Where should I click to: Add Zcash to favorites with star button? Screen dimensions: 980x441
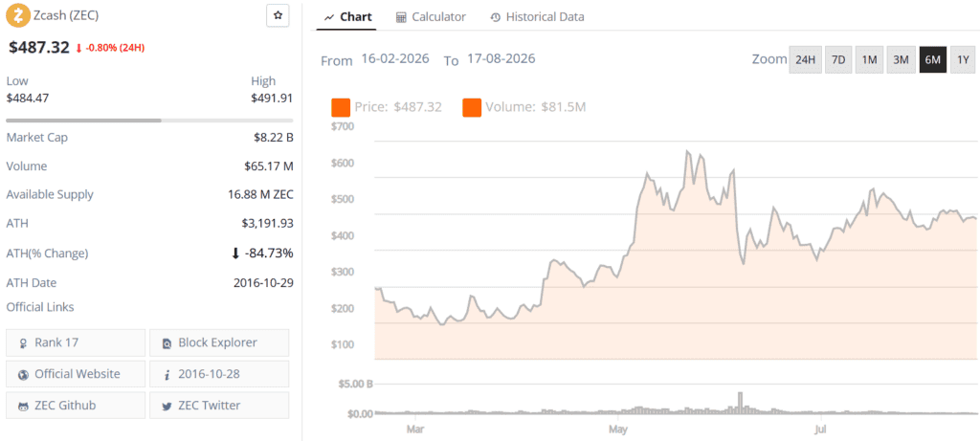(278, 15)
